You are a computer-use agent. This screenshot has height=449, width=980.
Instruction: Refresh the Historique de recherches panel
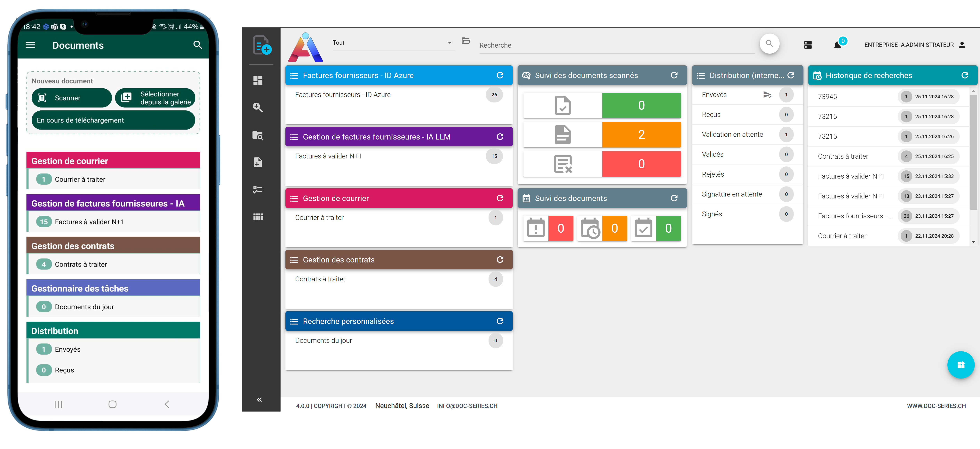click(x=965, y=75)
